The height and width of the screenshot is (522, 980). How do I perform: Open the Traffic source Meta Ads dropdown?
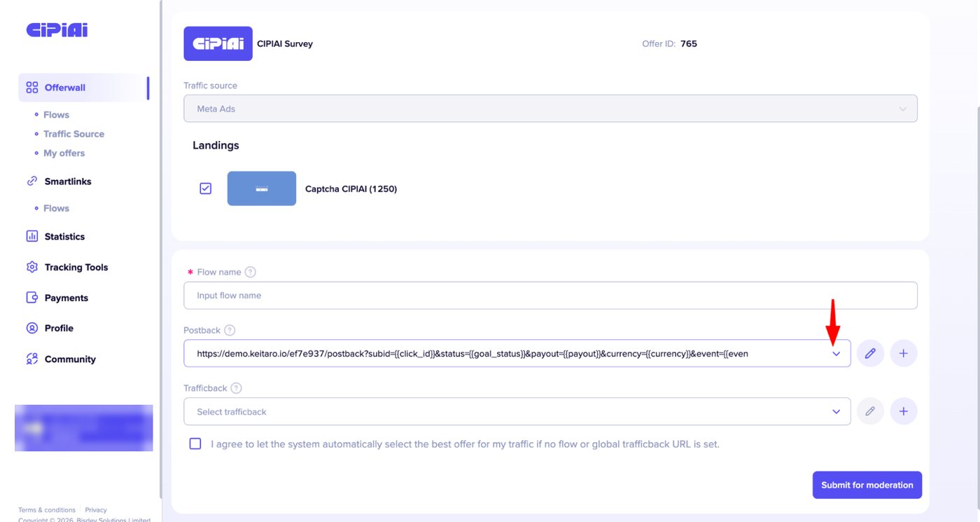tap(550, 109)
